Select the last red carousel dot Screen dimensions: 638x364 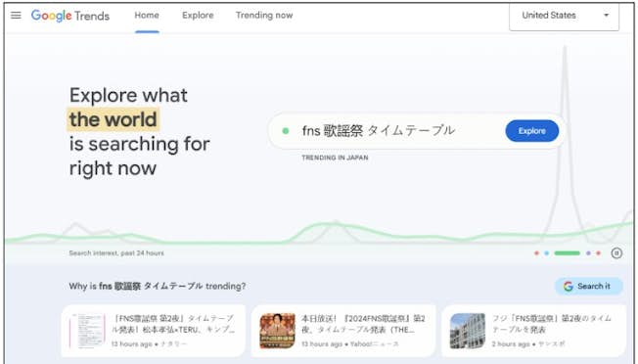(x=598, y=253)
